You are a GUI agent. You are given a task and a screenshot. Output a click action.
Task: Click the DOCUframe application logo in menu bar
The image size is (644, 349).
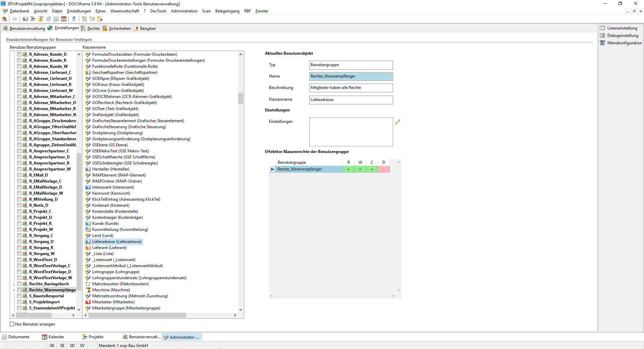5,11
